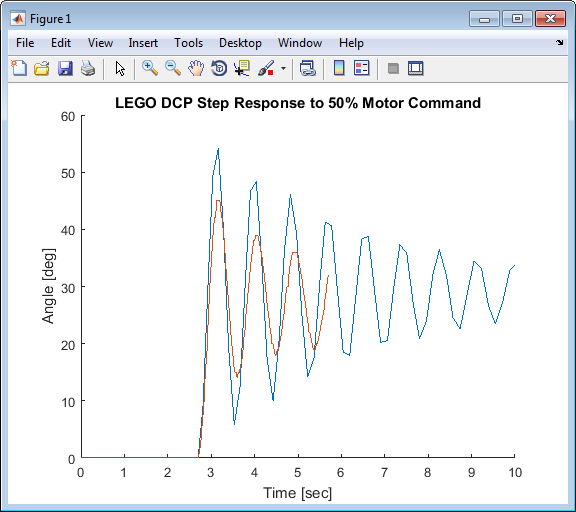
Task: Insert a legend with the toolbar icon
Action: tap(361, 68)
